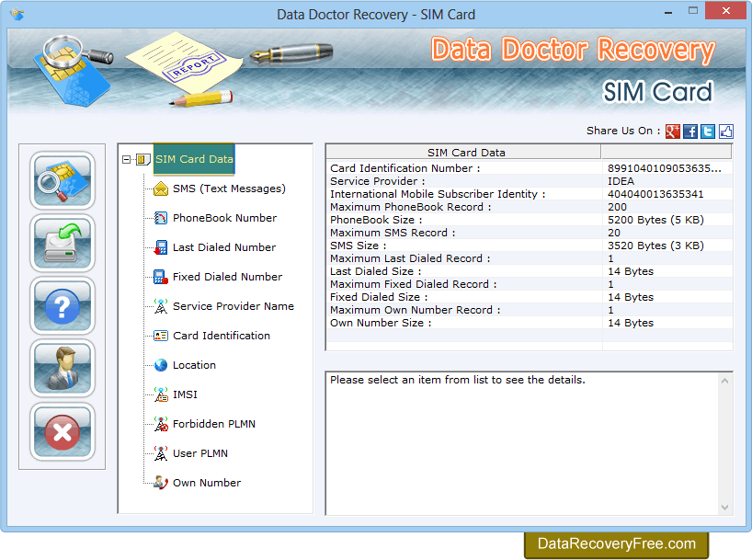Screen dimensions: 752x560
Task: Click International Mobile Subscriber Identity label
Action: 438,194
